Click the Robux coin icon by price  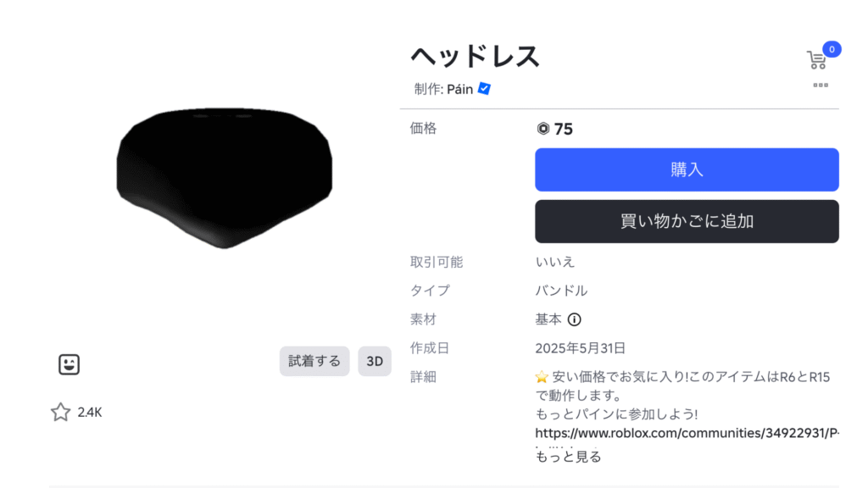[543, 129]
